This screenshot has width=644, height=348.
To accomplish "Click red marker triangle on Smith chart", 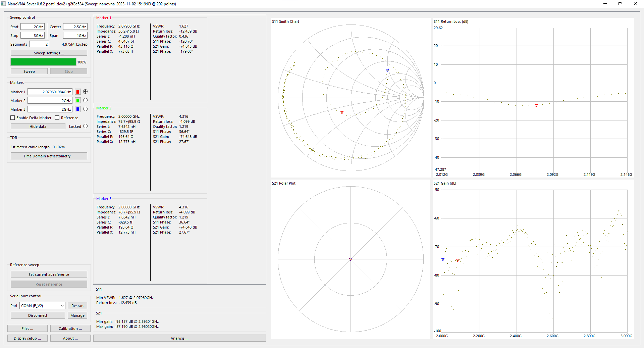I will [342, 113].
